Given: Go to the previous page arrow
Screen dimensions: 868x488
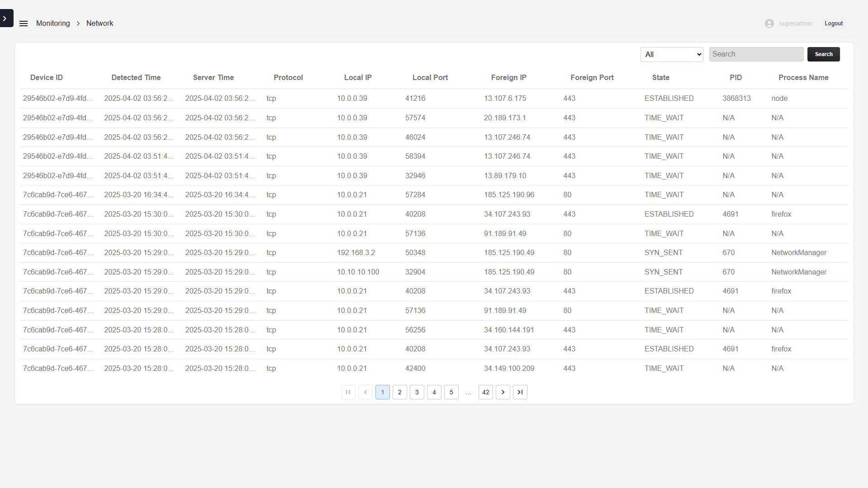Looking at the screenshot, I should (x=365, y=392).
